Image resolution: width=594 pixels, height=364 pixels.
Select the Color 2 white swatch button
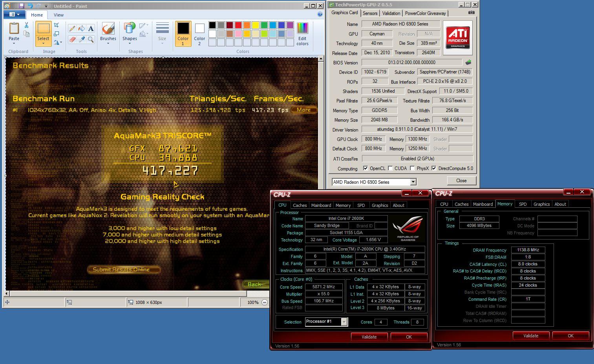pos(199,34)
